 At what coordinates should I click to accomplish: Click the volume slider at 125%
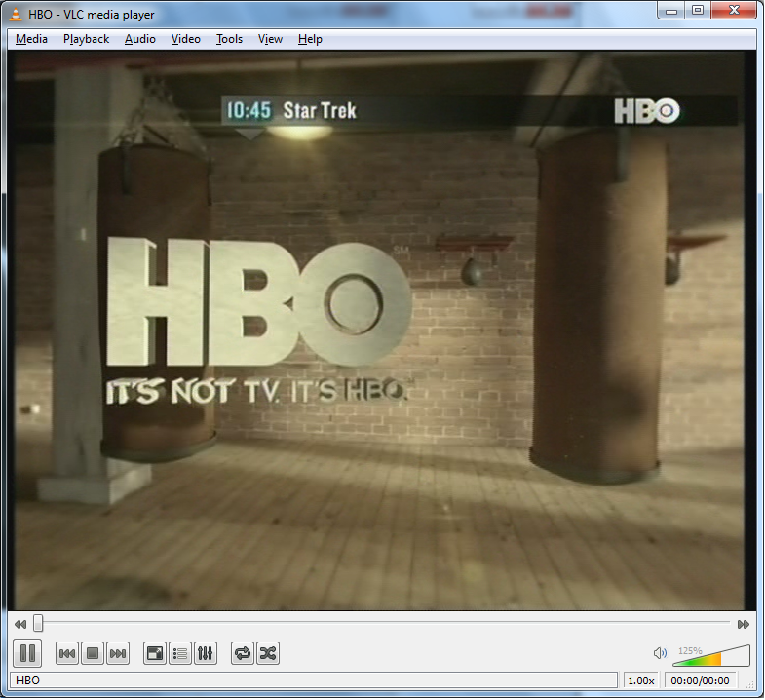tap(711, 655)
